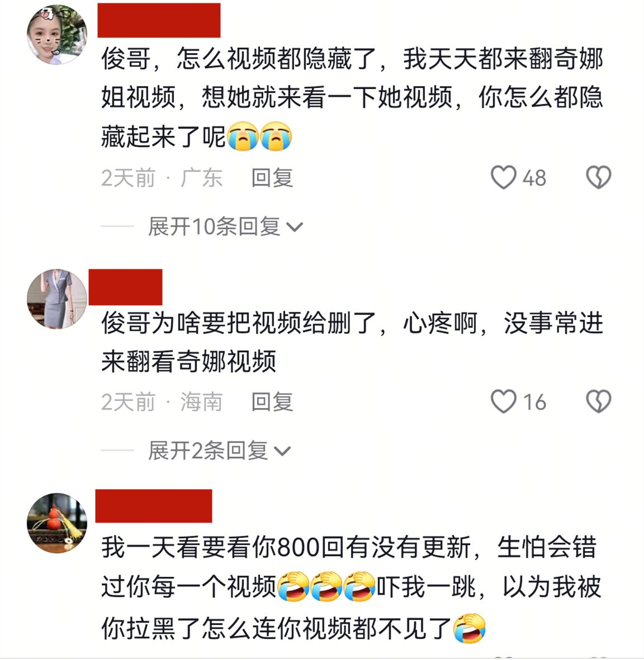This screenshot has height=660, width=644.
Task: Reply to the Guangdong comment using 回复
Action: tap(272, 178)
